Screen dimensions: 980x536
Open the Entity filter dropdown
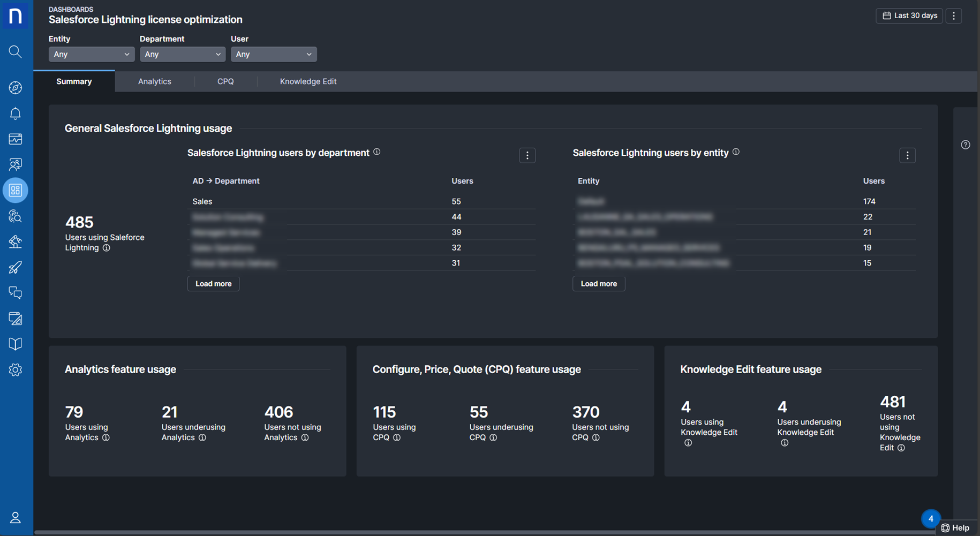92,54
